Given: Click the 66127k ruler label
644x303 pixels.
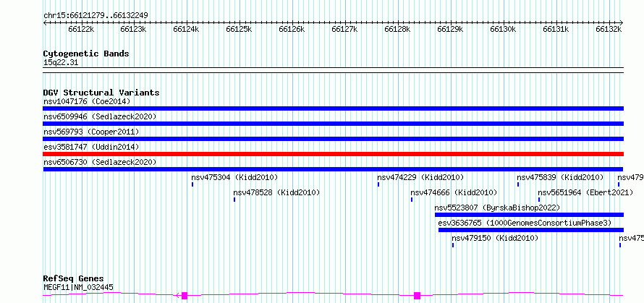Looking at the screenshot, I should click(x=344, y=29).
